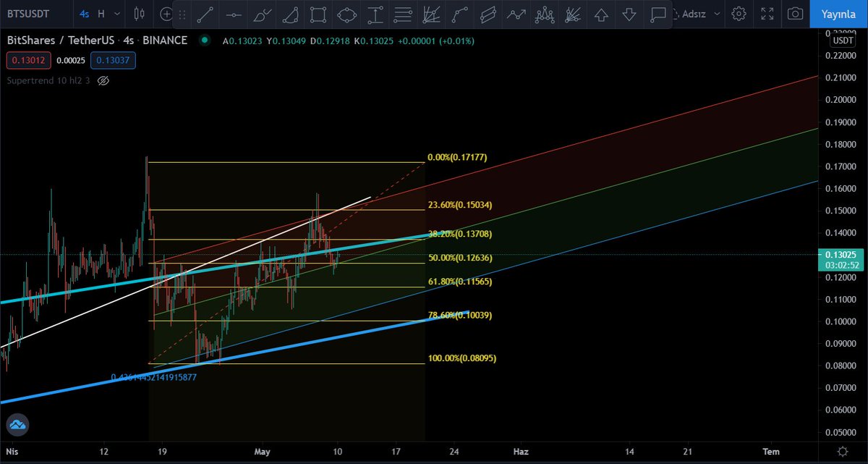Screen dimensions: 868x464
Task: Select the arrow up marker tool
Action: tap(601, 14)
